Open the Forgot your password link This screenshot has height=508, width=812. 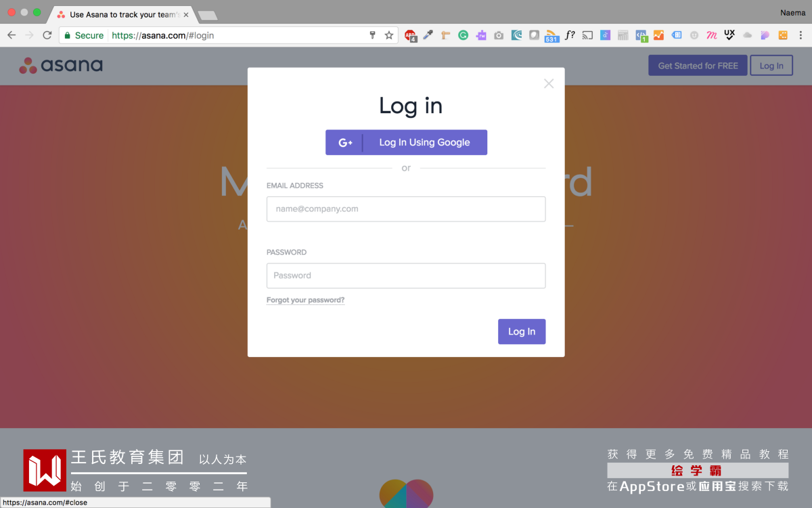305,300
